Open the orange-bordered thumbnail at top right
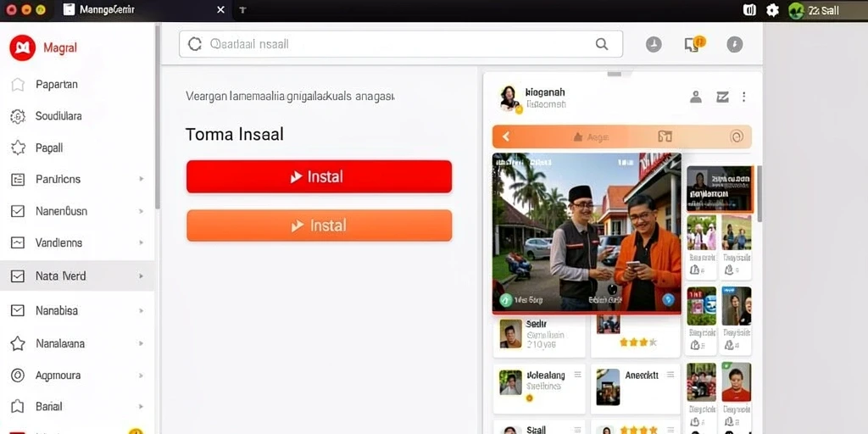Image resolution: width=868 pixels, height=434 pixels. pyautogui.click(x=721, y=189)
